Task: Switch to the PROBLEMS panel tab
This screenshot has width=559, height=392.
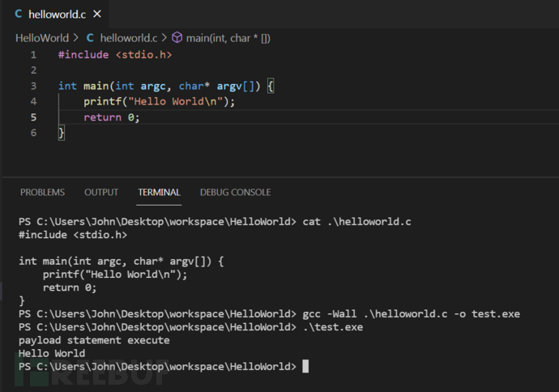Action: [42, 192]
